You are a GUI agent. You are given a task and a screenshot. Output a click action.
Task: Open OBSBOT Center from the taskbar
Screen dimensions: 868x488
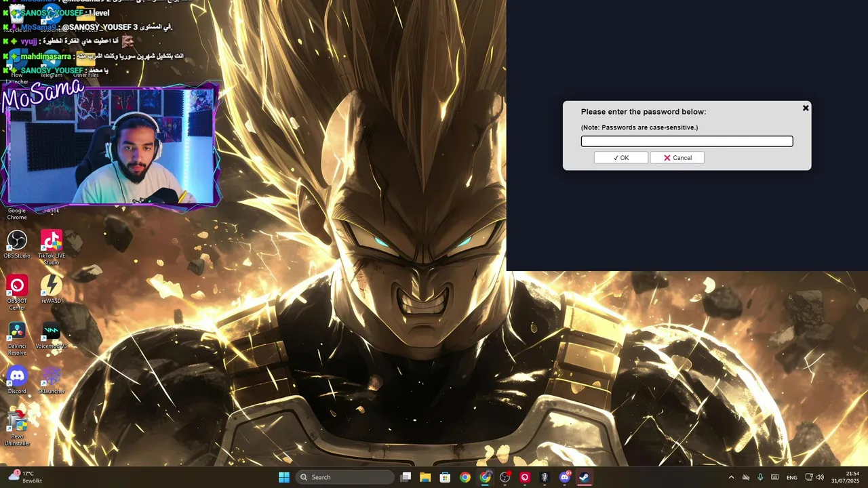click(524, 477)
